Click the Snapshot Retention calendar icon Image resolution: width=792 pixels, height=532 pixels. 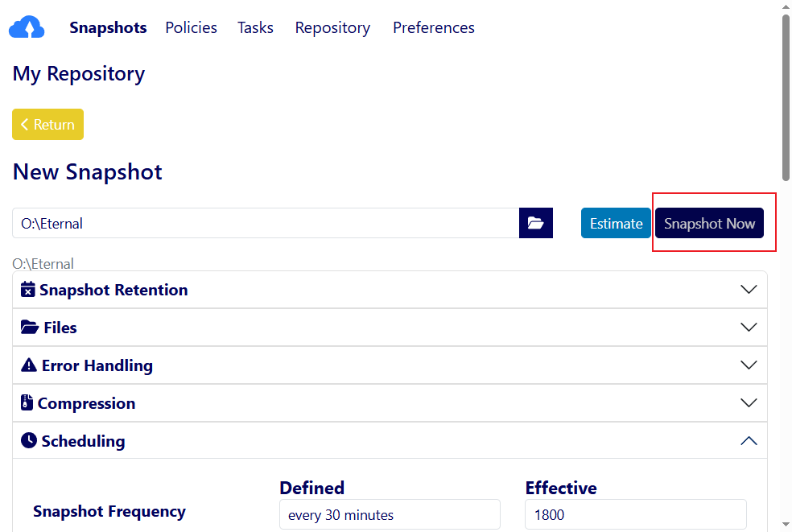pos(28,290)
